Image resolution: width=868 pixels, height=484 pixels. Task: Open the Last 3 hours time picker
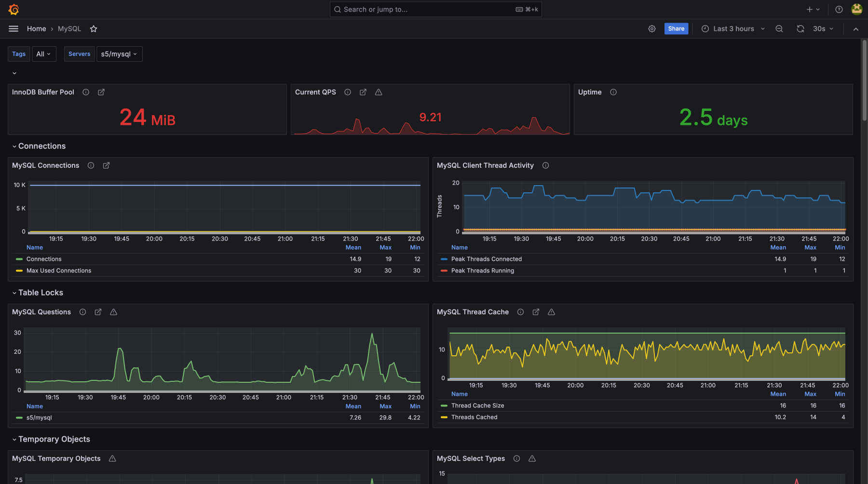[733, 29]
